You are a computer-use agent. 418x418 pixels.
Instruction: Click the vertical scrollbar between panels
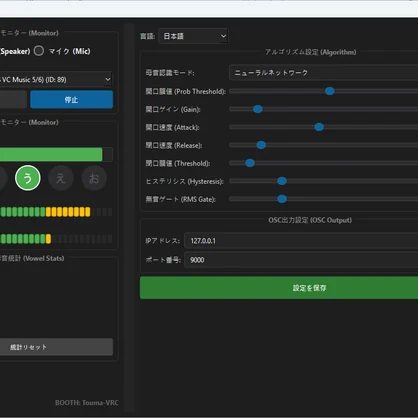(x=129, y=217)
